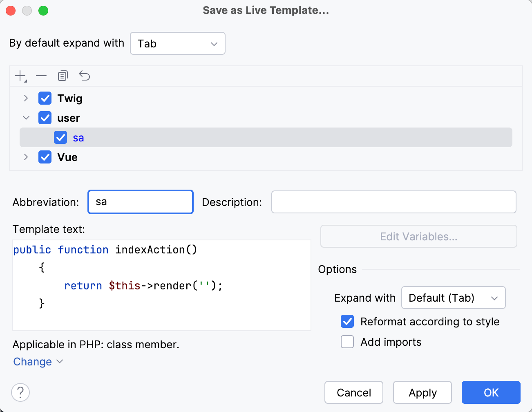
Task: Uncheck Reformat according to style
Action: [x=347, y=322]
